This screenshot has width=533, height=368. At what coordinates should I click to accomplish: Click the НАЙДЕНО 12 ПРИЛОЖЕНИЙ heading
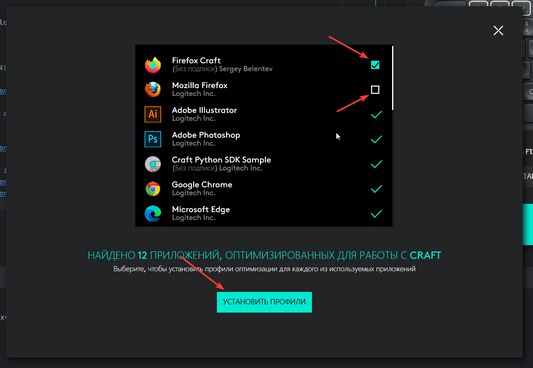point(264,255)
